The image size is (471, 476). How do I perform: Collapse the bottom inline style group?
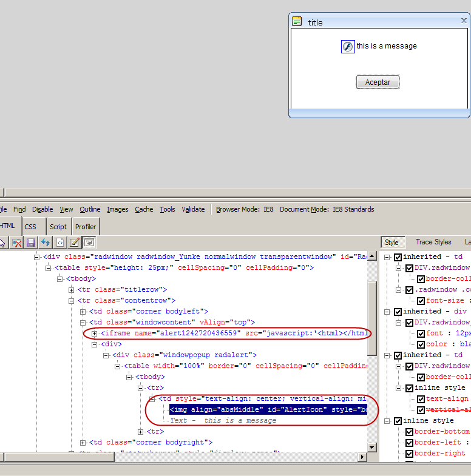coord(387,421)
